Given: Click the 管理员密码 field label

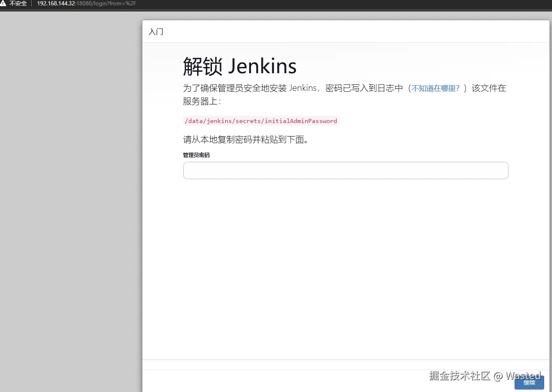Looking at the screenshot, I should [x=196, y=155].
